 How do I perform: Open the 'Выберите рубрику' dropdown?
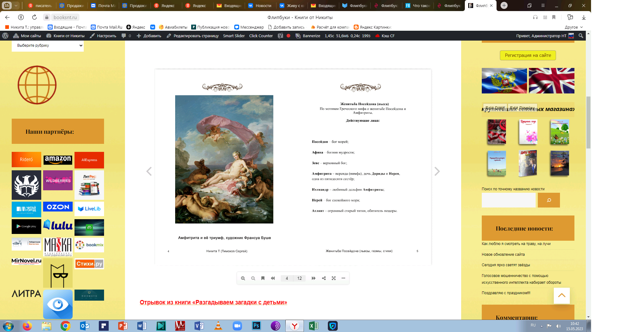[48, 45]
